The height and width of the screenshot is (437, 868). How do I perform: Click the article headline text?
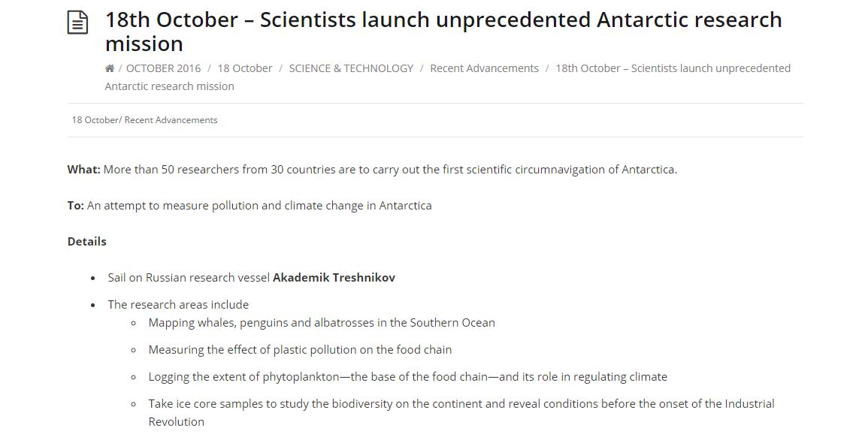(443, 32)
